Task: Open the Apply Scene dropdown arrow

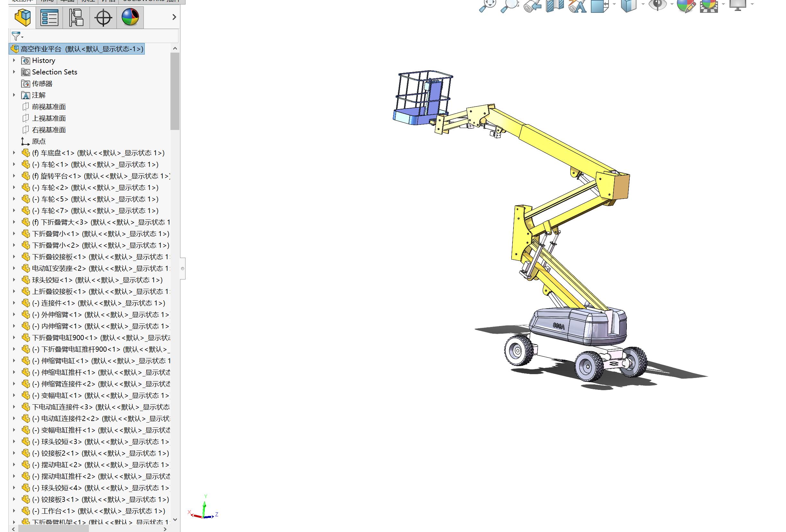Action: coord(723,4)
